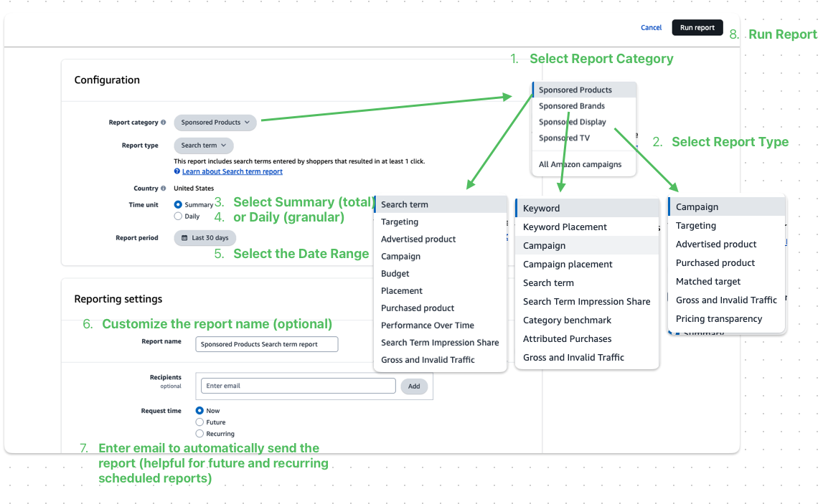Click the Report name text field
This screenshot has height=504, width=823.
[267, 344]
